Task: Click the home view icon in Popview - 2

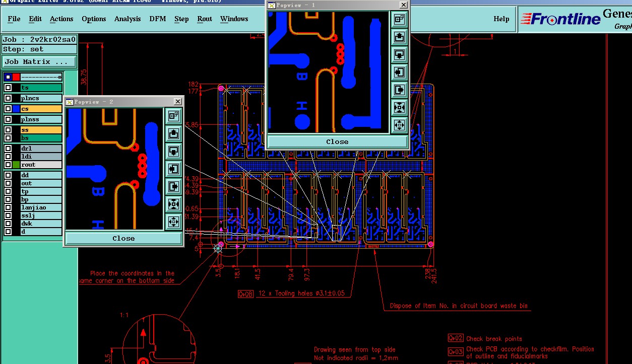Action: click(x=173, y=116)
